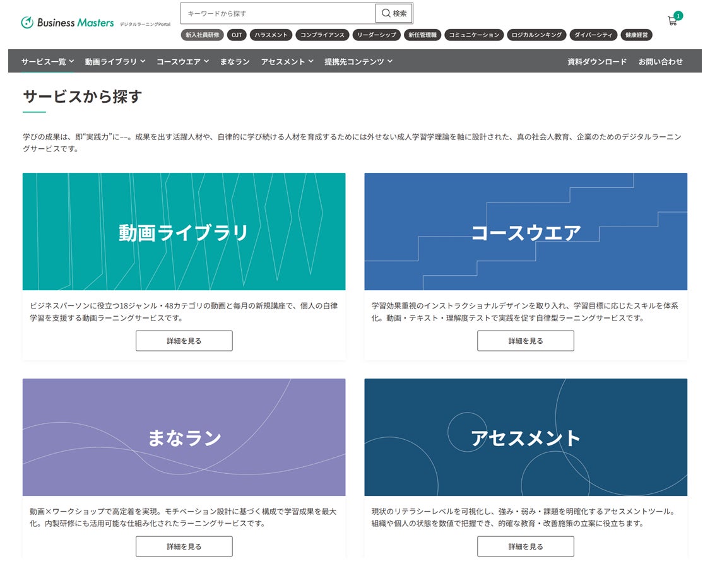Select the 新入社員研修 keyword tag
The image size is (710, 588).
pyautogui.click(x=202, y=35)
